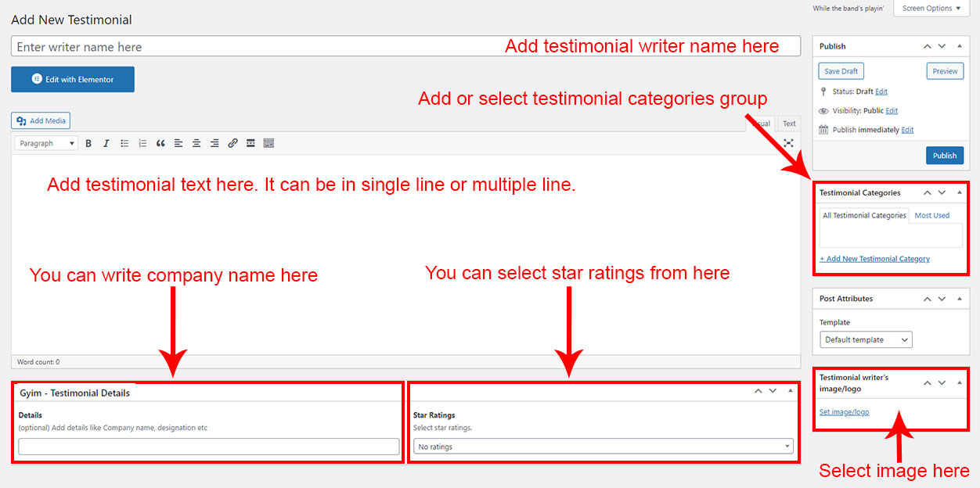Toggle bold formatting in editor toolbar
The image size is (980, 488).
pyautogui.click(x=88, y=144)
